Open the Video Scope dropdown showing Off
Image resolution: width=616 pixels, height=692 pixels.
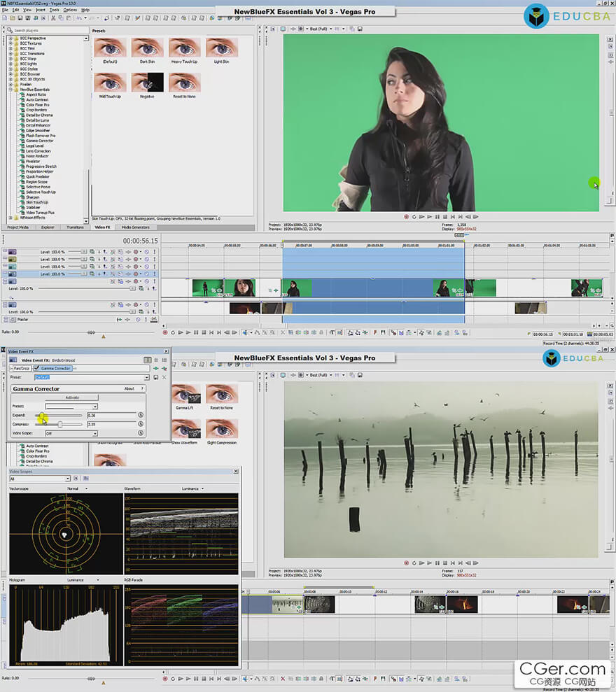[95, 433]
